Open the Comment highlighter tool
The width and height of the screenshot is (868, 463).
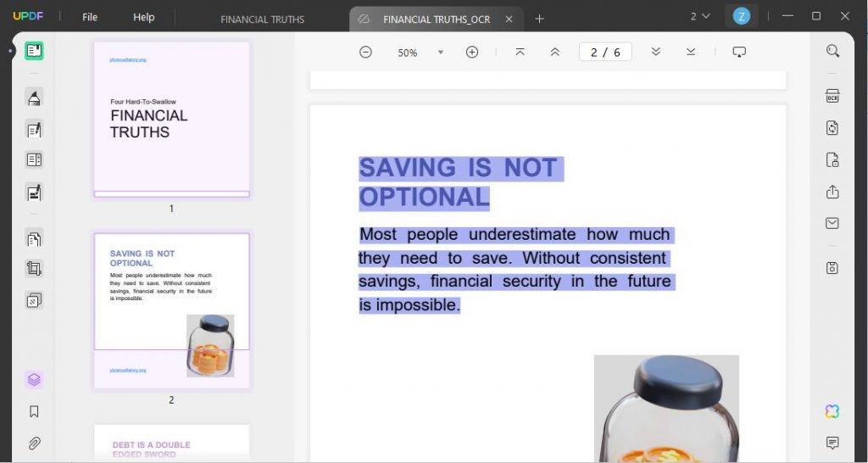click(x=34, y=98)
